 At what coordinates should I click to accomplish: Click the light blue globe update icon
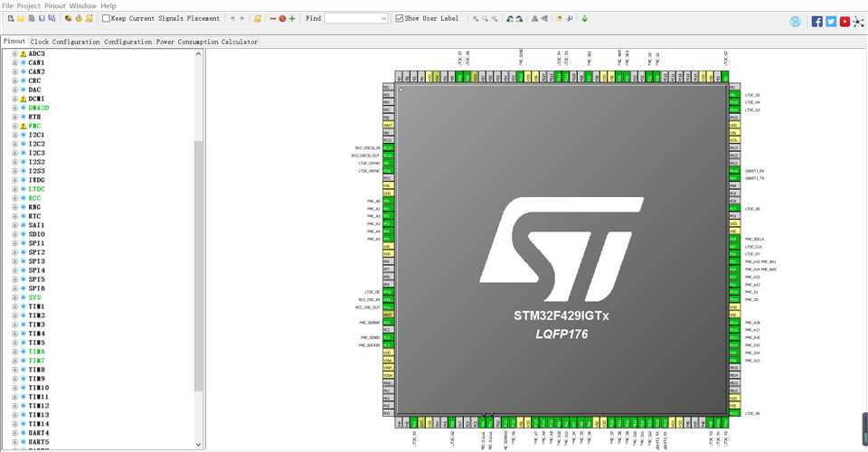[796, 22]
